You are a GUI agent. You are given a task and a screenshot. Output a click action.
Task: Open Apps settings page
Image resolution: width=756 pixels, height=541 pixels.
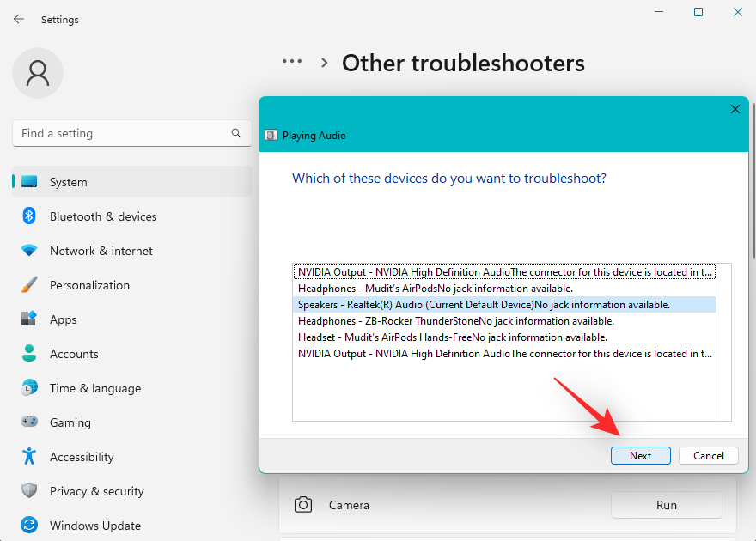tap(132, 319)
